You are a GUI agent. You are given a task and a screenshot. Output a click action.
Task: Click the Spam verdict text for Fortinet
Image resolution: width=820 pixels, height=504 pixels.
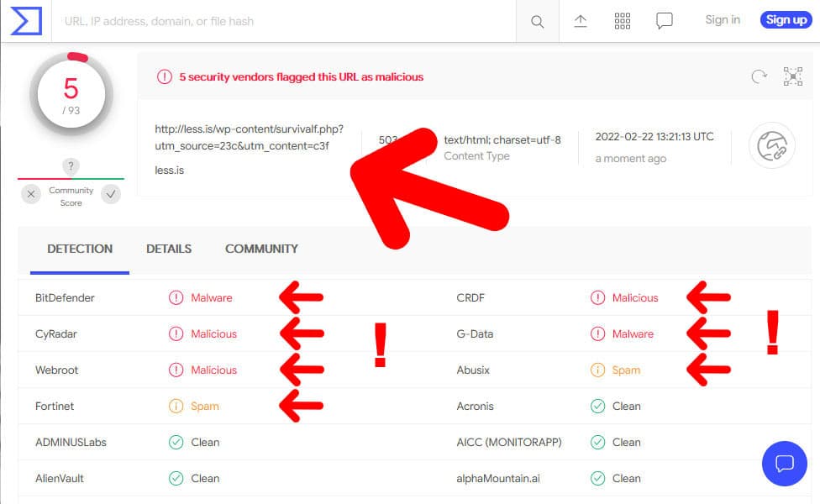click(205, 407)
